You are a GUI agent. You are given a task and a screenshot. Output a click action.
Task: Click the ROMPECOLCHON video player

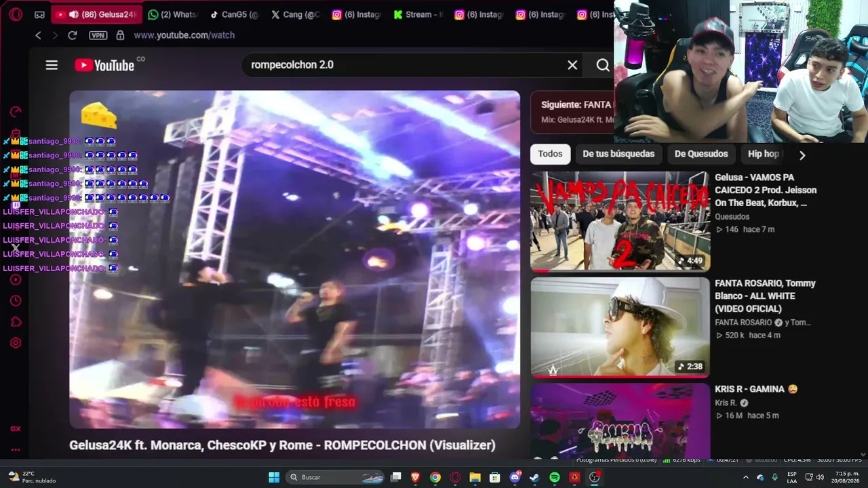294,260
